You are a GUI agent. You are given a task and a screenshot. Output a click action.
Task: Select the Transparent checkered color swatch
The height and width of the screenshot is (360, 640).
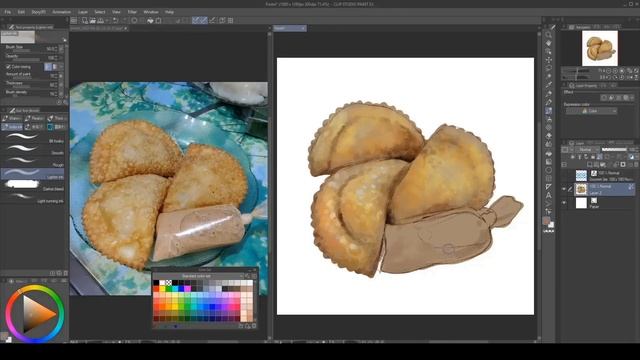click(169, 283)
